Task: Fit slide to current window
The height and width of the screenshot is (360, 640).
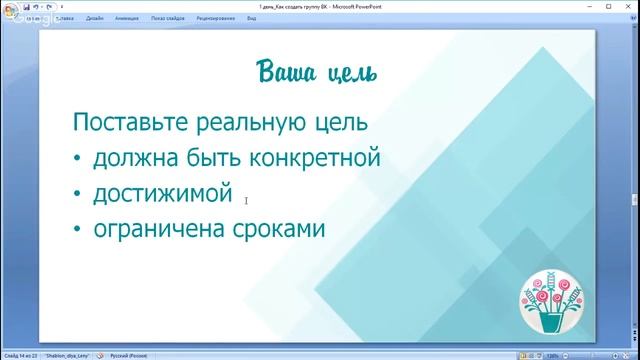Action: point(626,356)
